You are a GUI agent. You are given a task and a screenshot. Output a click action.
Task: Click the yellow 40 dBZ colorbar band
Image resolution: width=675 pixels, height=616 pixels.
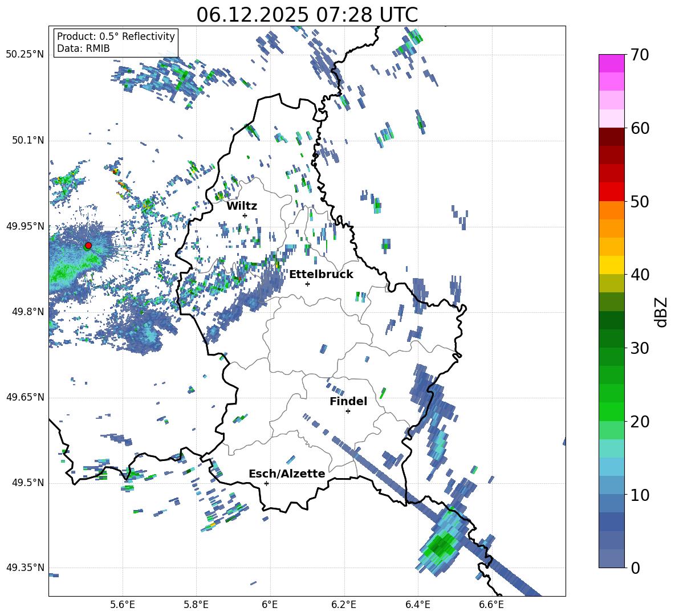pos(611,265)
